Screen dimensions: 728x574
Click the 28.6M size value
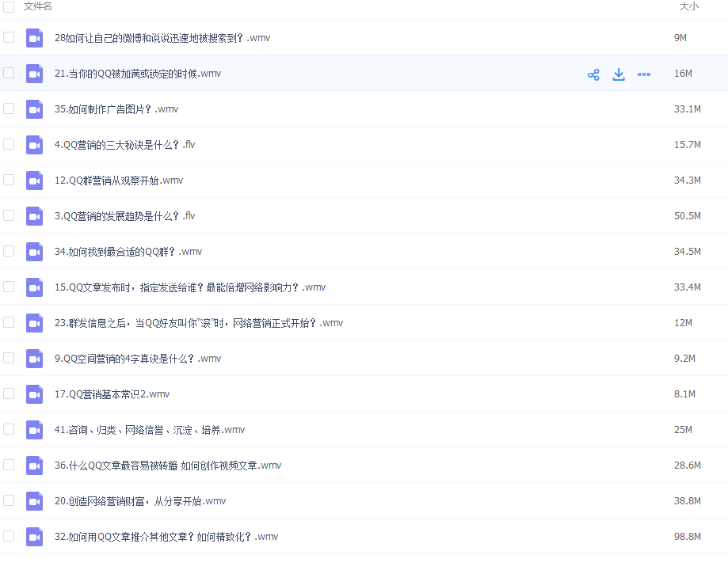(x=687, y=465)
